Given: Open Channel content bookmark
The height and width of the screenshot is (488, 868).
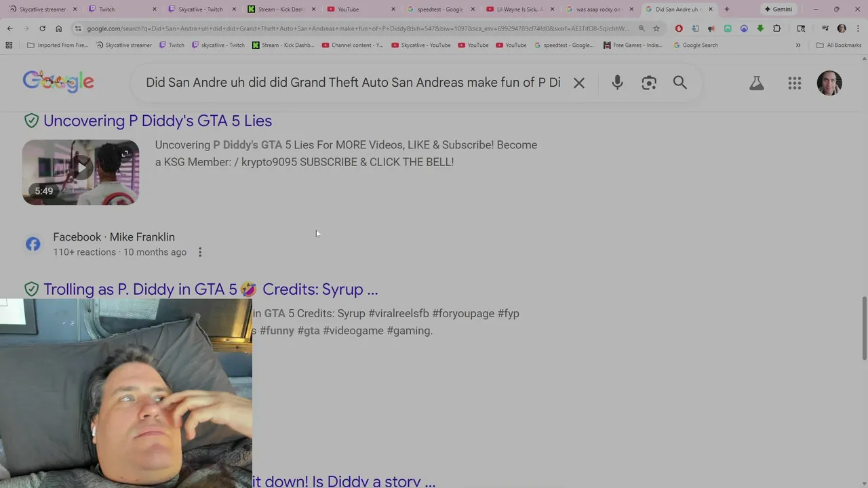Looking at the screenshot, I should [353, 45].
